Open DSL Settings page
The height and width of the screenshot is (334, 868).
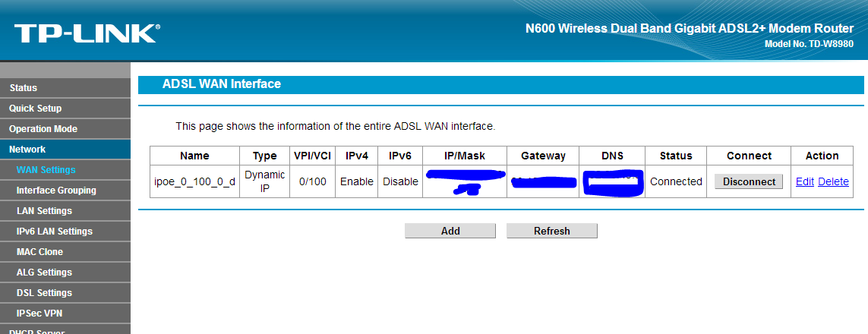point(65,292)
